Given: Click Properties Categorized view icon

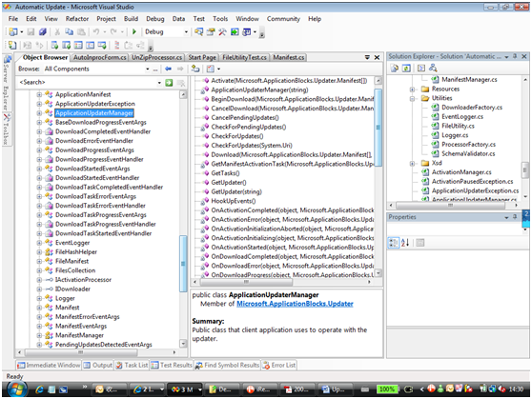Looking at the screenshot, I should tap(394, 243).
